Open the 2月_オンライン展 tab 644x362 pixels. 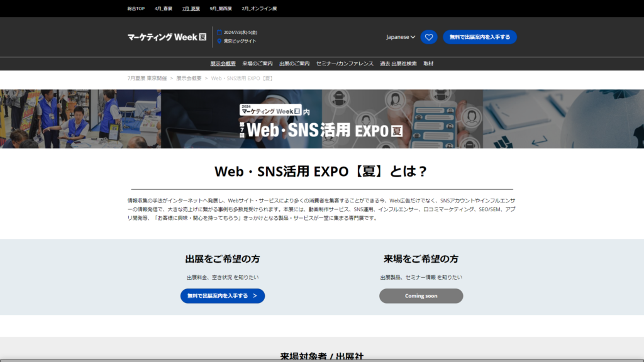coord(259,9)
